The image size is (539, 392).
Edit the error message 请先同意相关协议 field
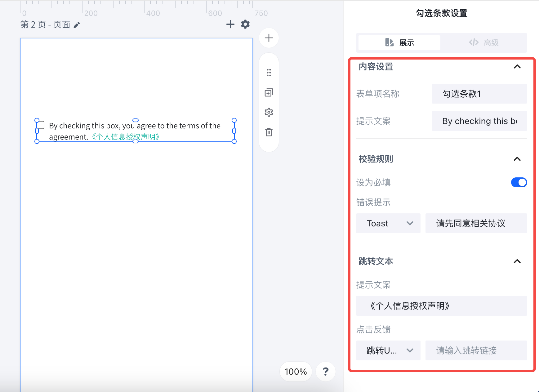point(476,223)
